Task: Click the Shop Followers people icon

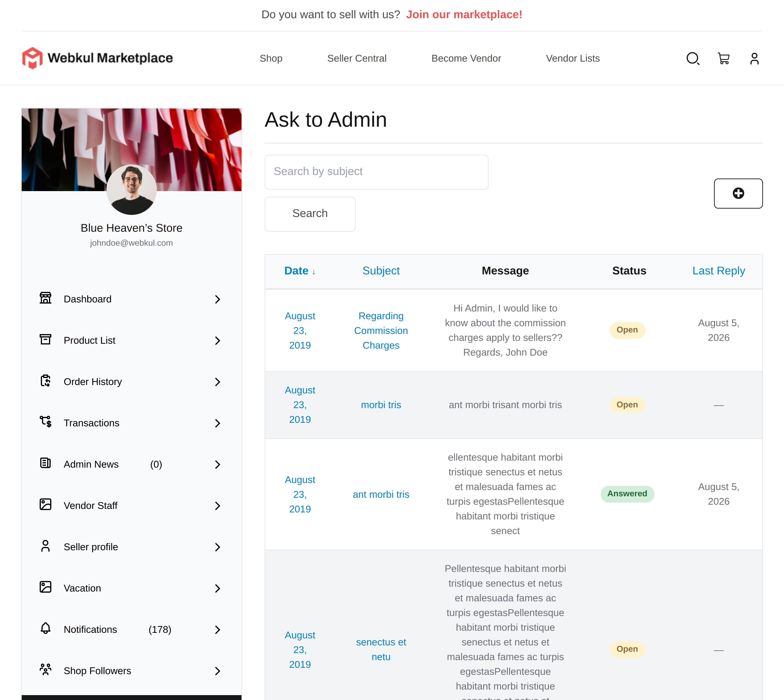Action: click(45, 670)
